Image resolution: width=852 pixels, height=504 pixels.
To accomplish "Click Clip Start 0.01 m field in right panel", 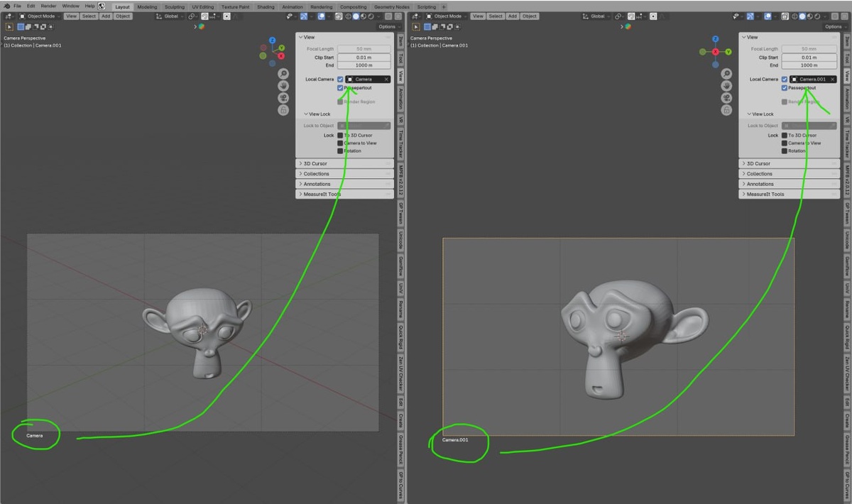I will pyautogui.click(x=809, y=57).
